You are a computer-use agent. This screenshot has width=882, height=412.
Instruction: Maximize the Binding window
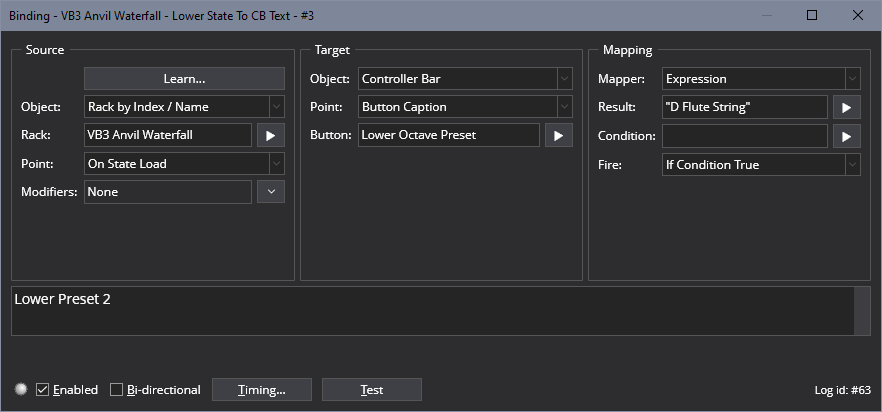[812, 15]
